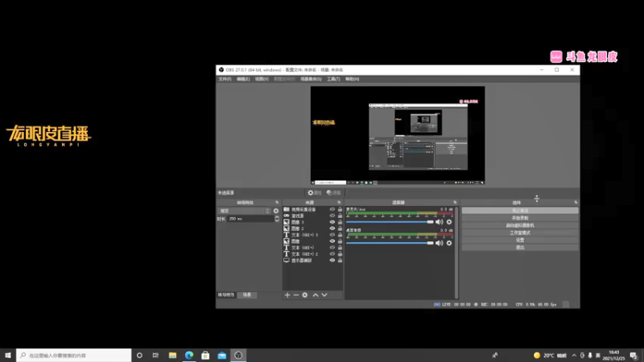Enable 工作室模式 button

(520, 232)
